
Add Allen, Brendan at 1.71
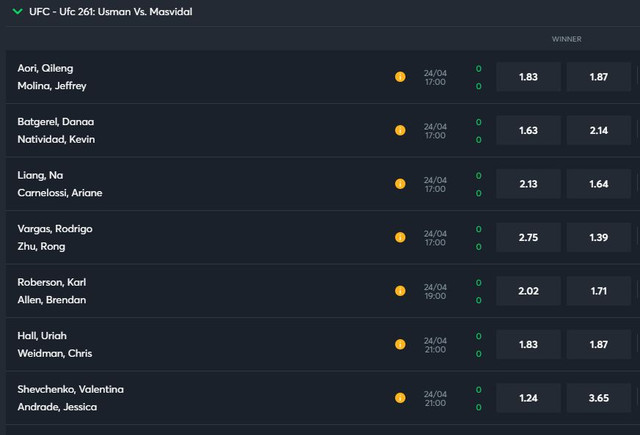click(x=599, y=291)
